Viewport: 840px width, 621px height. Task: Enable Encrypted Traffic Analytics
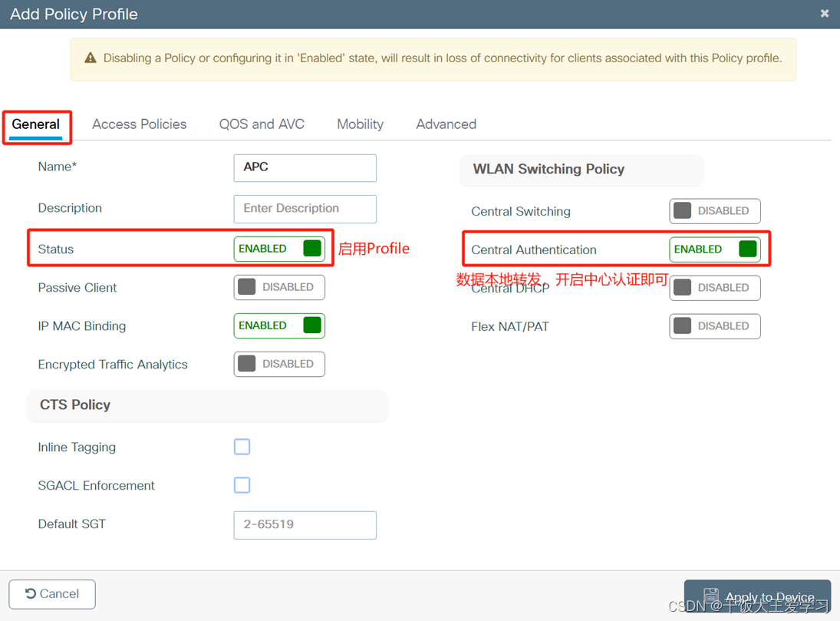point(279,364)
